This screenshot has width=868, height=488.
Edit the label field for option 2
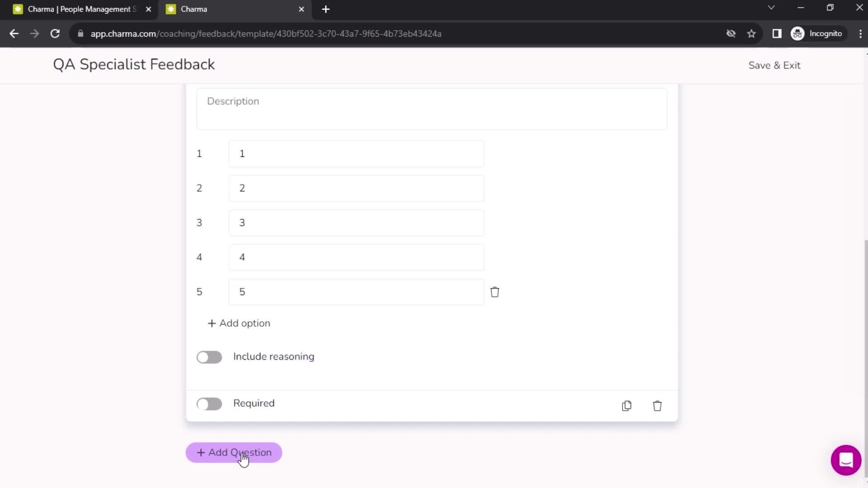pyautogui.click(x=356, y=188)
